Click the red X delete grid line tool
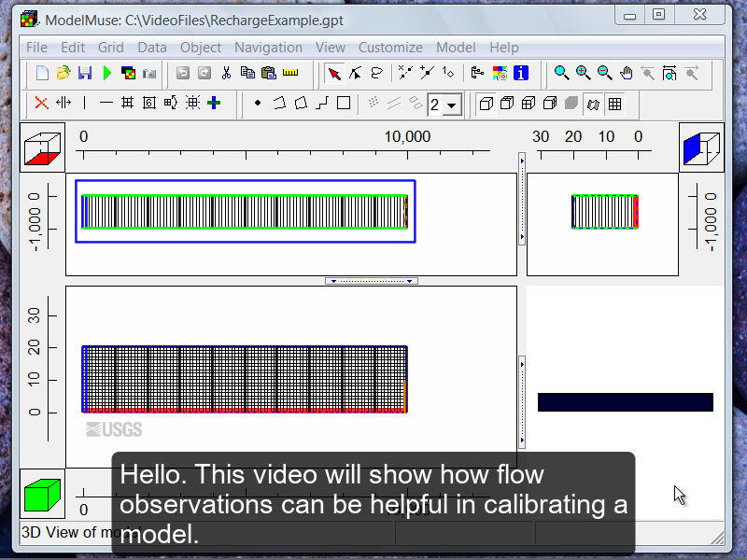Screen dimensions: 747x560 pyautogui.click(x=41, y=104)
